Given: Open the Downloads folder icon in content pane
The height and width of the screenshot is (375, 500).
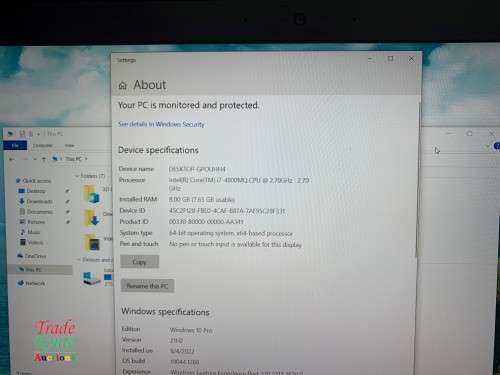Looking at the screenshot, I should click(x=92, y=218).
